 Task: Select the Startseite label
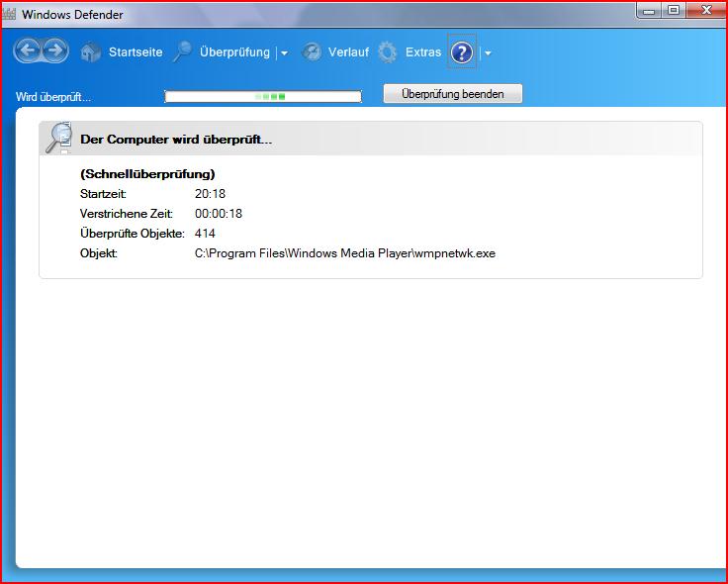point(136,52)
